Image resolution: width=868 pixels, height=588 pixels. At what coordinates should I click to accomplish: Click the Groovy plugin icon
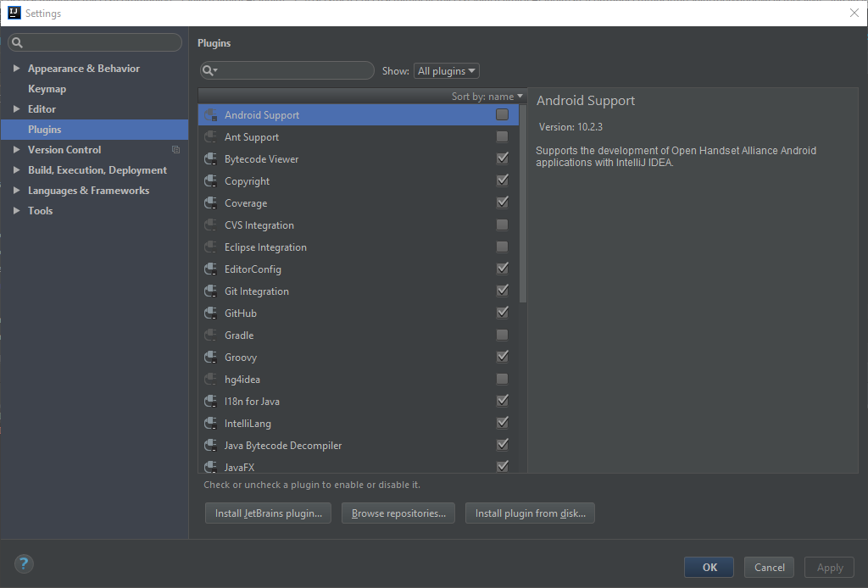pyautogui.click(x=210, y=358)
